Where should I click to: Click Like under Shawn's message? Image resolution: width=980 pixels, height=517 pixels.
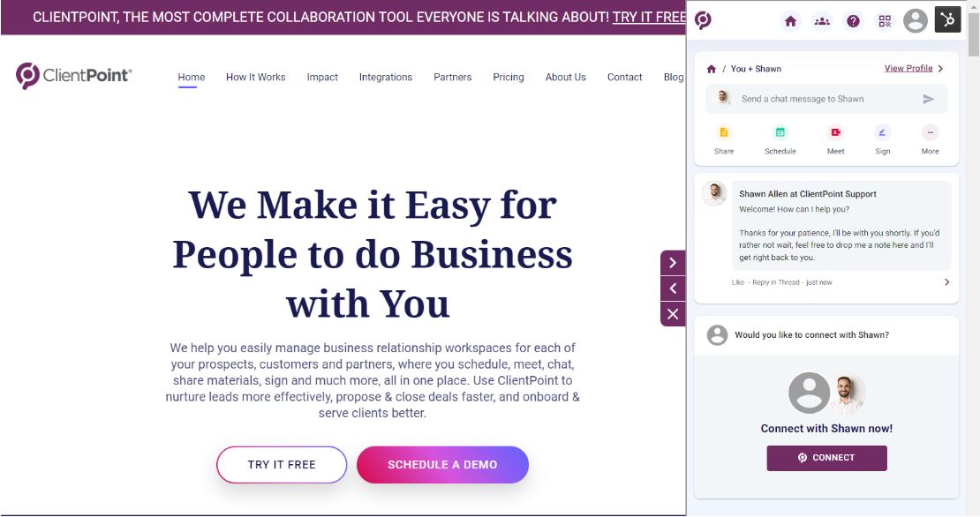(x=738, y=282)
